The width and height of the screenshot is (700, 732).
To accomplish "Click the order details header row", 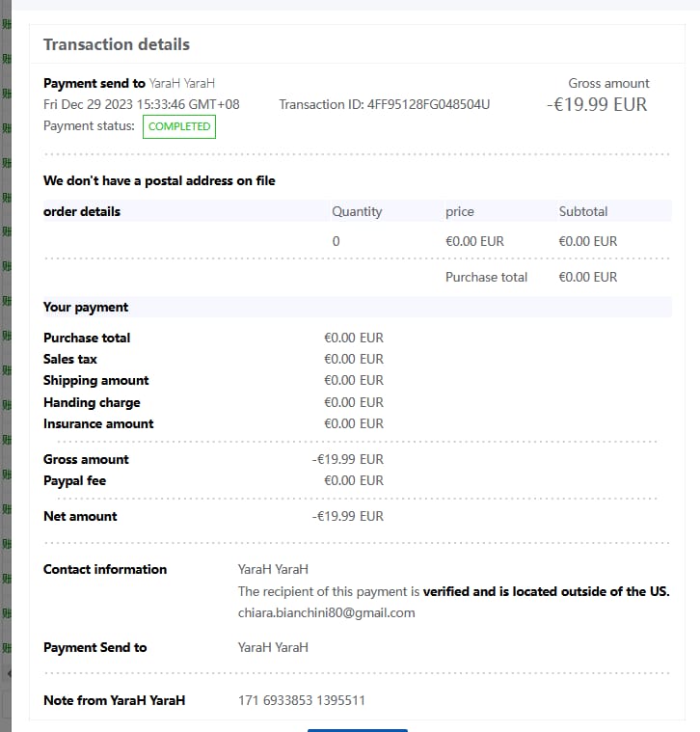I will (x=358, y=211).
